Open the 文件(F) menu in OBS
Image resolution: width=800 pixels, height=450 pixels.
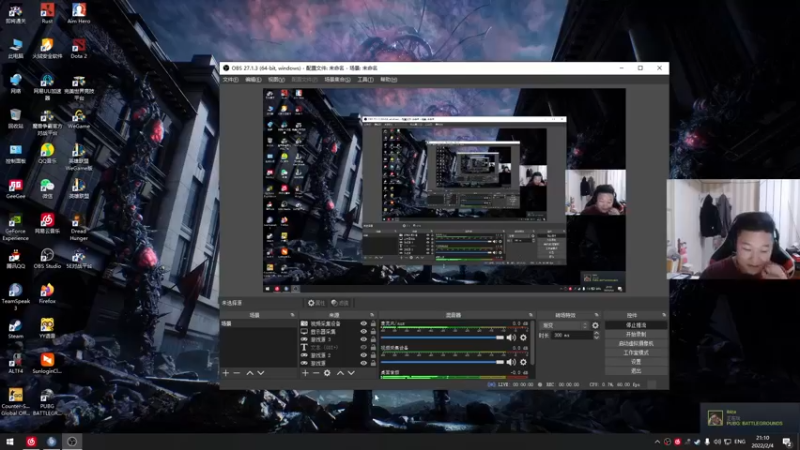[231, 80]
